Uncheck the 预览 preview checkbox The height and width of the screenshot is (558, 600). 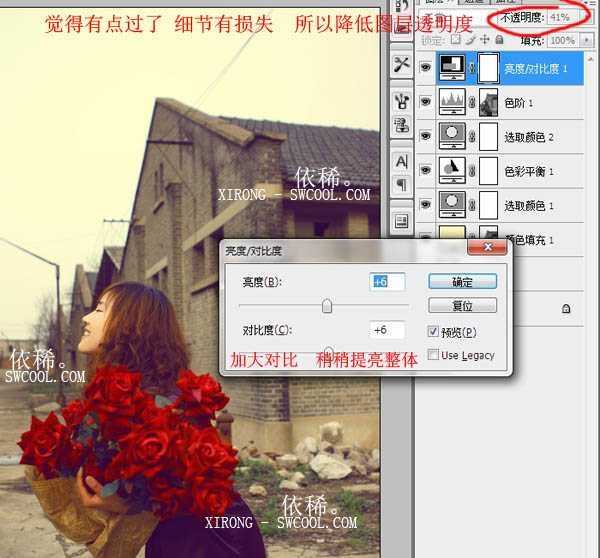click(433, 332)
